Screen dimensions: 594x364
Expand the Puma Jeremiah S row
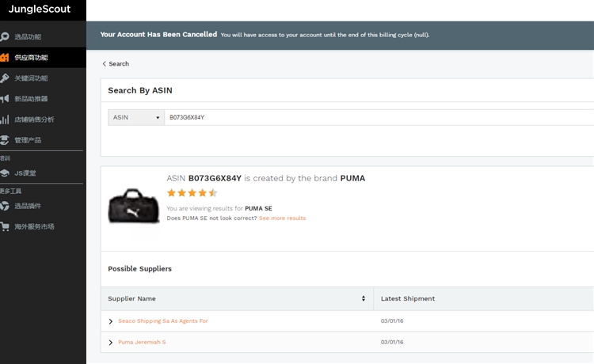click(111, 343)
